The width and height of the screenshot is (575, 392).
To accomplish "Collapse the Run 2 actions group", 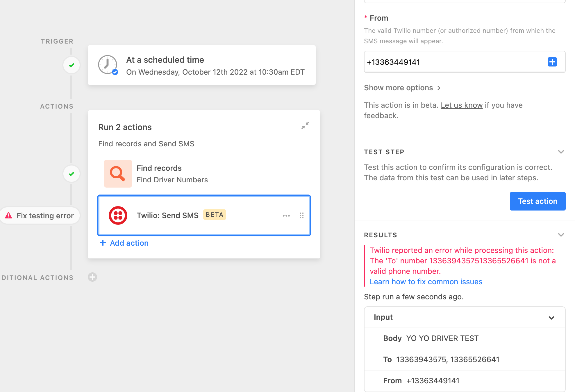I will [305, 125].
